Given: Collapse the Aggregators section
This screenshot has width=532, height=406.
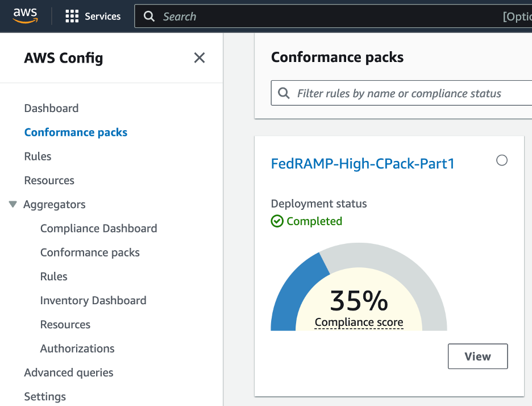Looking at the screenshot, I should (13, 204).
